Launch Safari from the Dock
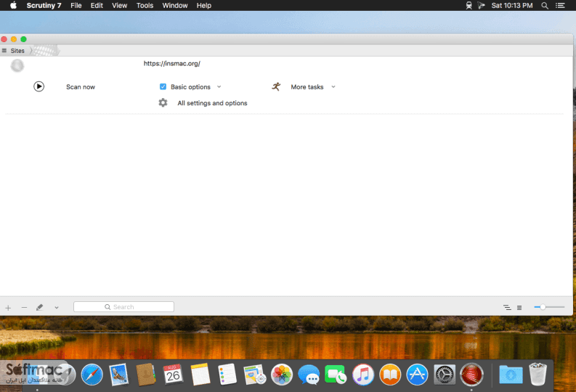 tap(92, 375)
